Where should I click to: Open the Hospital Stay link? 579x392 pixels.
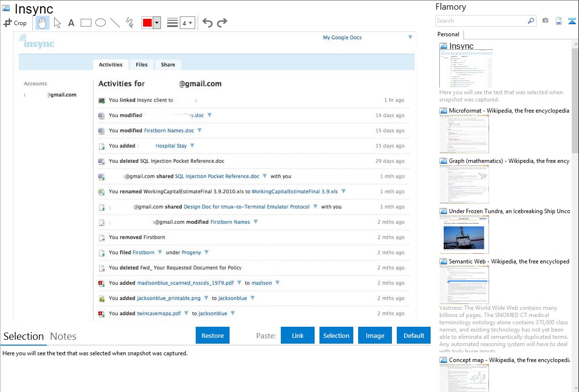coord(171,146)
